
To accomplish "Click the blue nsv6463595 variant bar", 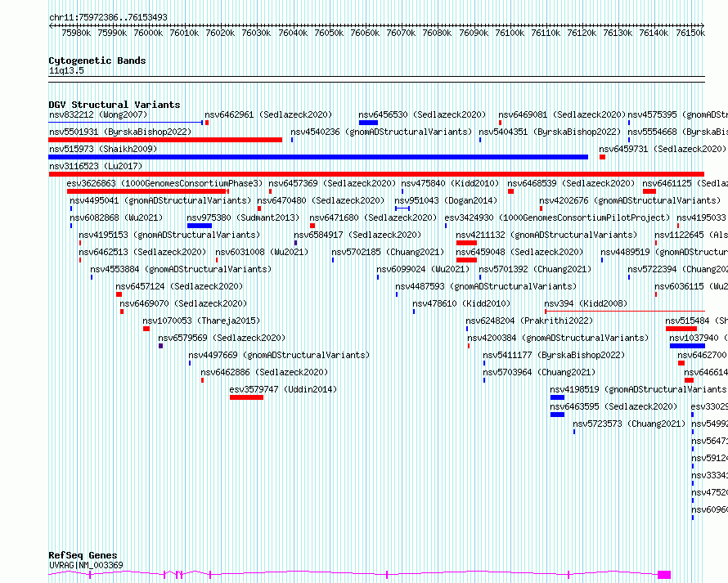I will pos(557,415).
